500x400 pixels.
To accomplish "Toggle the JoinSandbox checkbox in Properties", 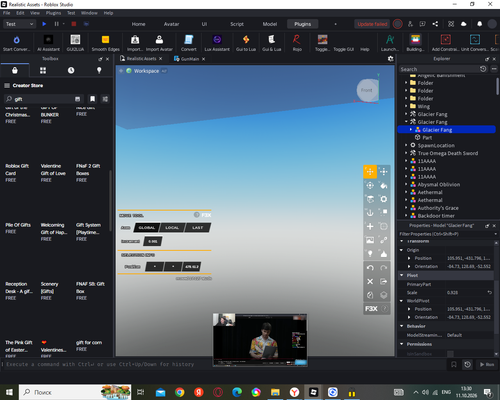I will [450, 354].
